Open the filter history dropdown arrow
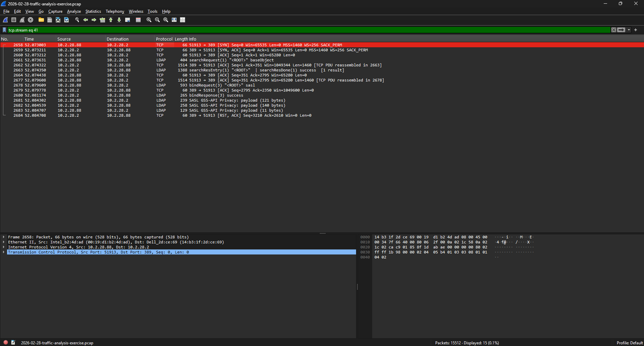 629,30
